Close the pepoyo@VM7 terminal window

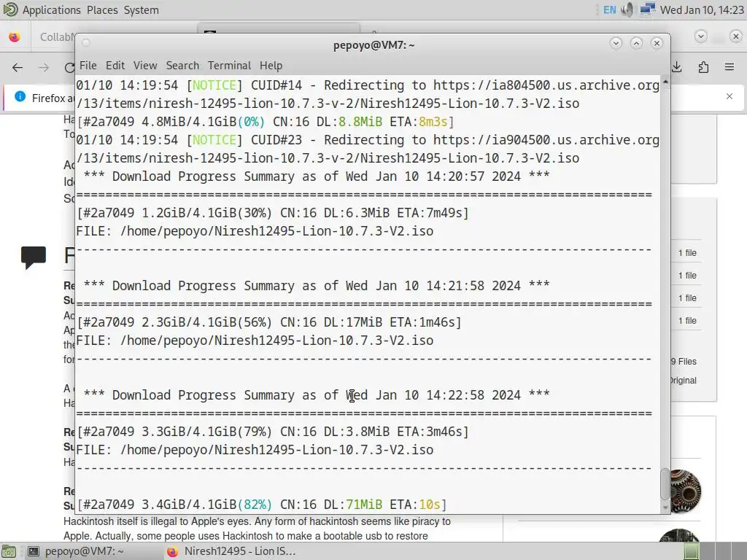pyautogui.click(x=657, y=43)
